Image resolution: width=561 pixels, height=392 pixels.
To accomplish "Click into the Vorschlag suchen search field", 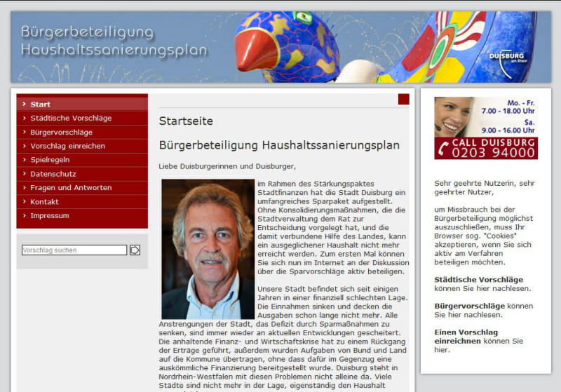I will coord(74,250).
